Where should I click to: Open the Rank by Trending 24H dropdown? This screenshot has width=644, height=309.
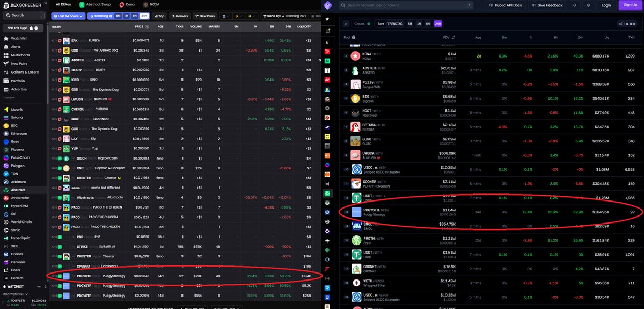point(283,16)
